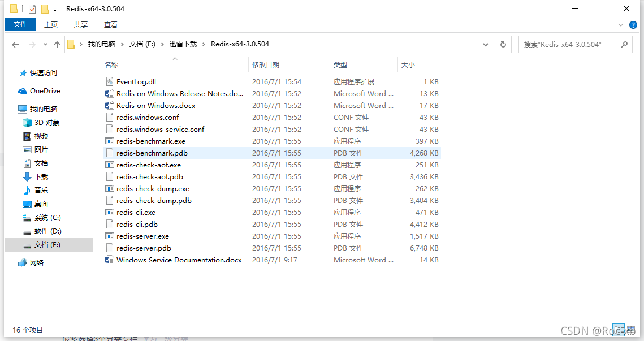The width and height of the screenshot is (644, 341).
Task: Open 网络 in the navigation pane
Action: [x=31, y=262]
